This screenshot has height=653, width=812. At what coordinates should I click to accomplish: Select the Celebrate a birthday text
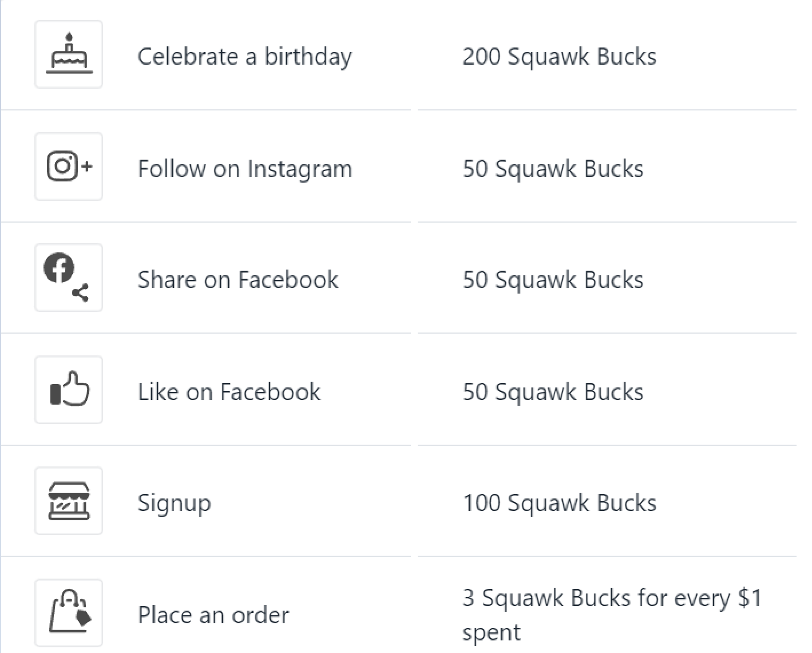click(x=245, y=57)
